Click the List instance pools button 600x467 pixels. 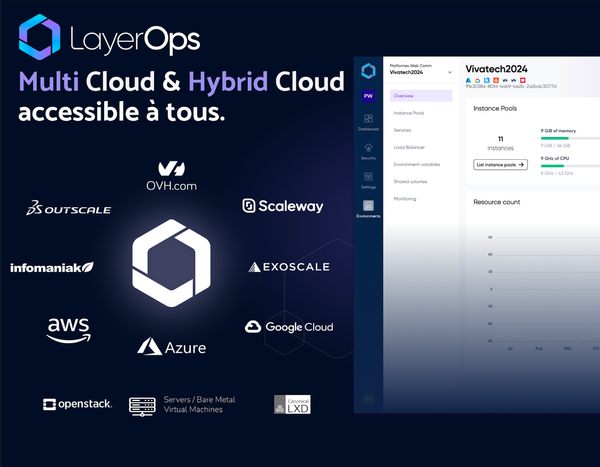500,165
